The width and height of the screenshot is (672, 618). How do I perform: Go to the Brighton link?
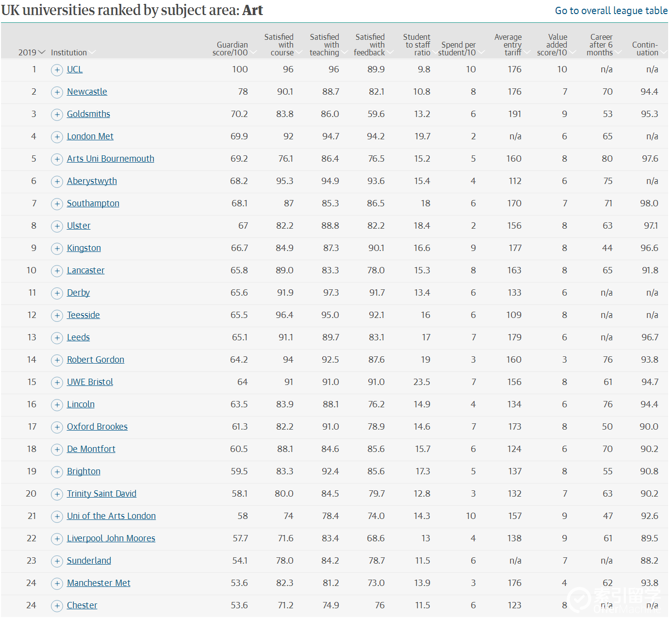[84, 471]
